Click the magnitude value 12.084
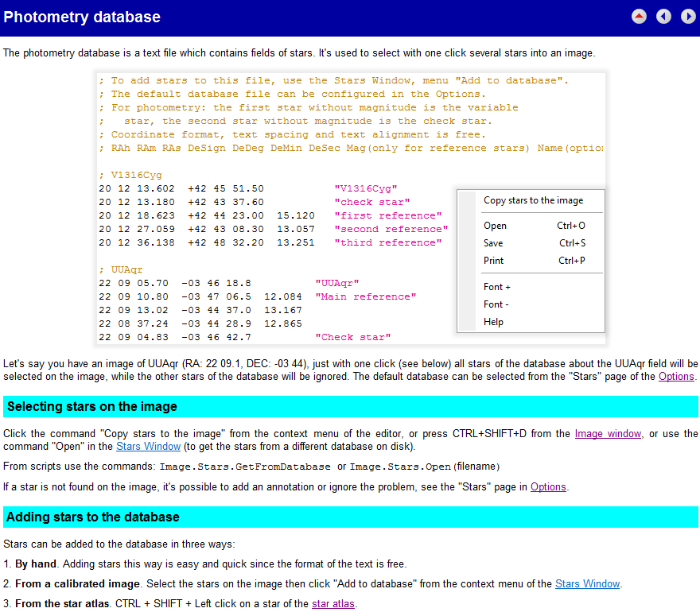This screenshot has height=612, width=700. click(283, 296)
